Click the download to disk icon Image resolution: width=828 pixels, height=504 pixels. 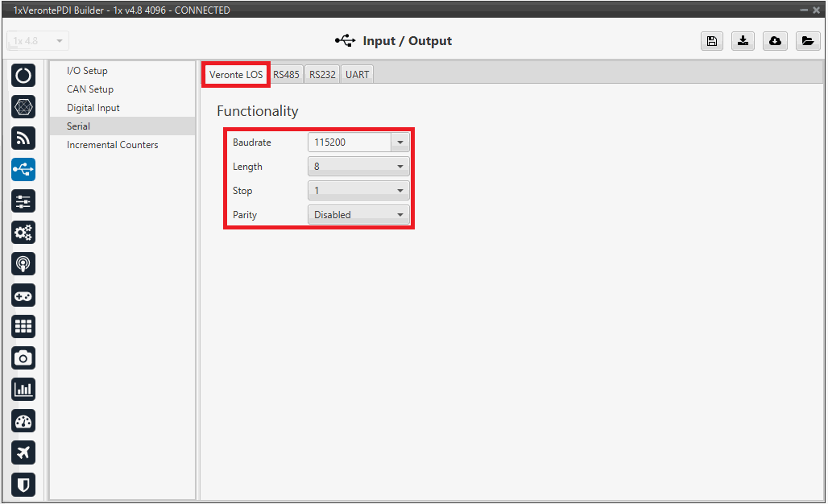pos(743,41)
